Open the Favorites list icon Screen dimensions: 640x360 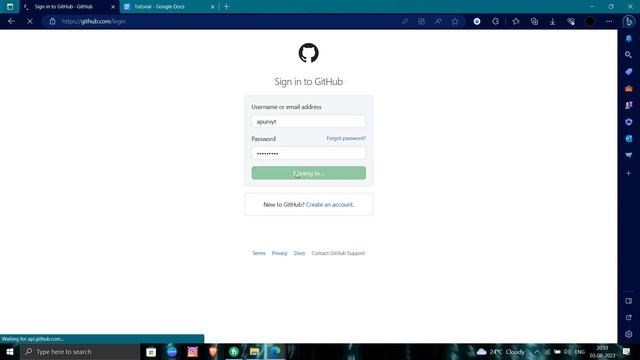pos(516,21)
